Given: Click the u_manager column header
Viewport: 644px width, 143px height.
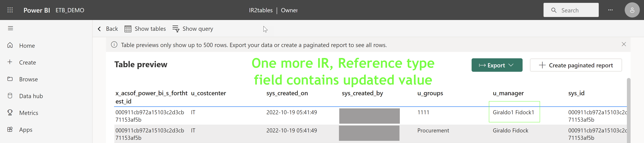Looking at the screenshot, I should (508, 93).
